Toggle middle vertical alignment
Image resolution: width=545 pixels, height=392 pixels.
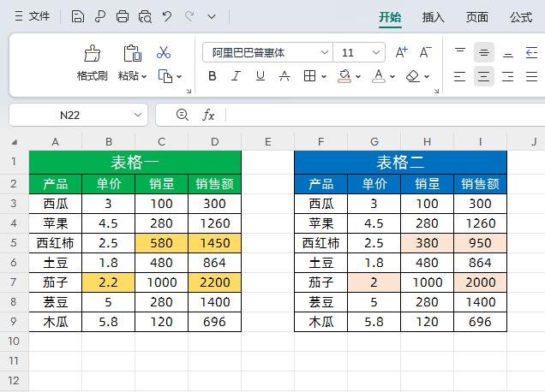pyautogui.click(x=484, y=52)
